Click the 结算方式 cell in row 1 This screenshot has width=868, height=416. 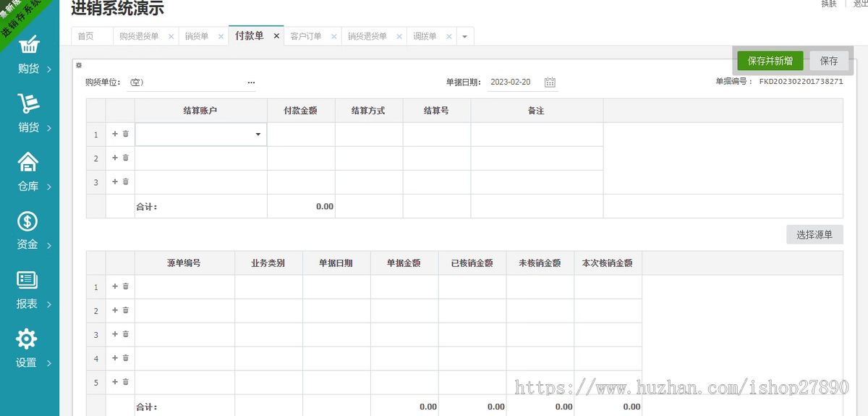click(x=369, y=135)
